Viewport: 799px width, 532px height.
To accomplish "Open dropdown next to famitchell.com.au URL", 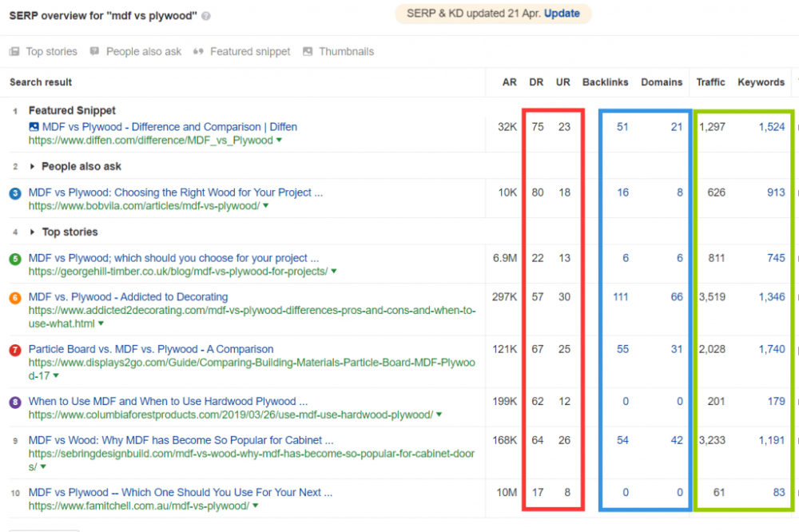I will 255,506.
